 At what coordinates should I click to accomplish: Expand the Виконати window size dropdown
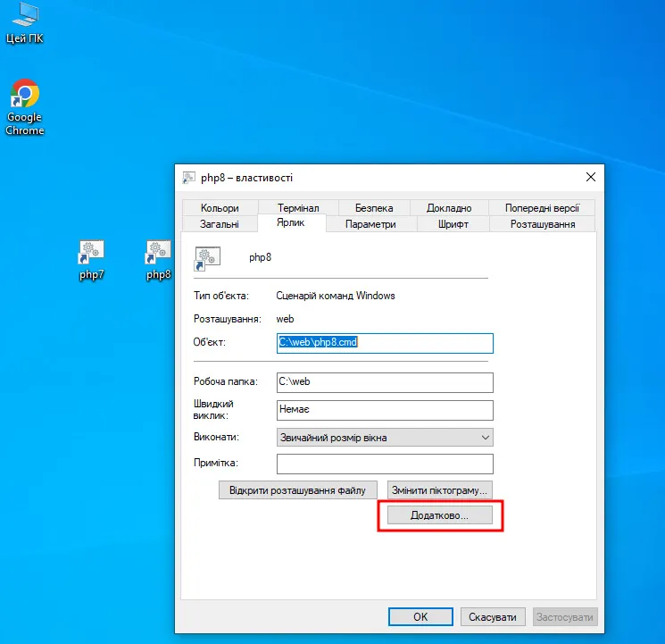pyautogui.click(x=385, y=438)
